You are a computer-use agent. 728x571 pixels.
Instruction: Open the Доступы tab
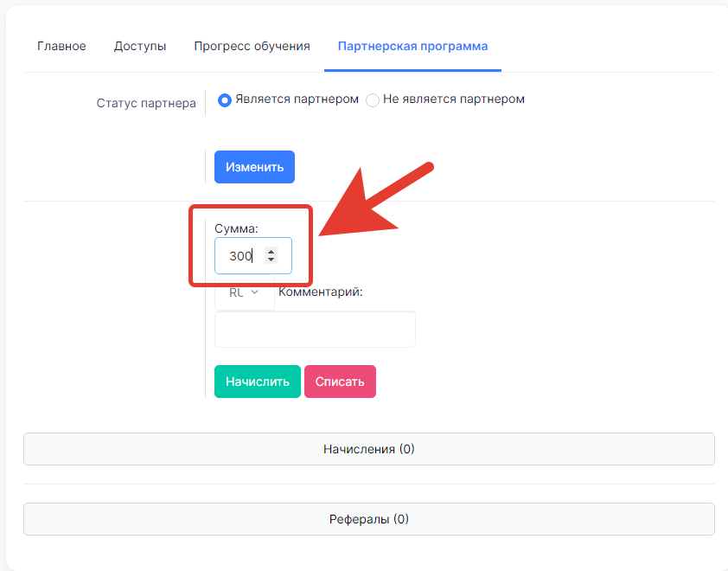[140, 46]
